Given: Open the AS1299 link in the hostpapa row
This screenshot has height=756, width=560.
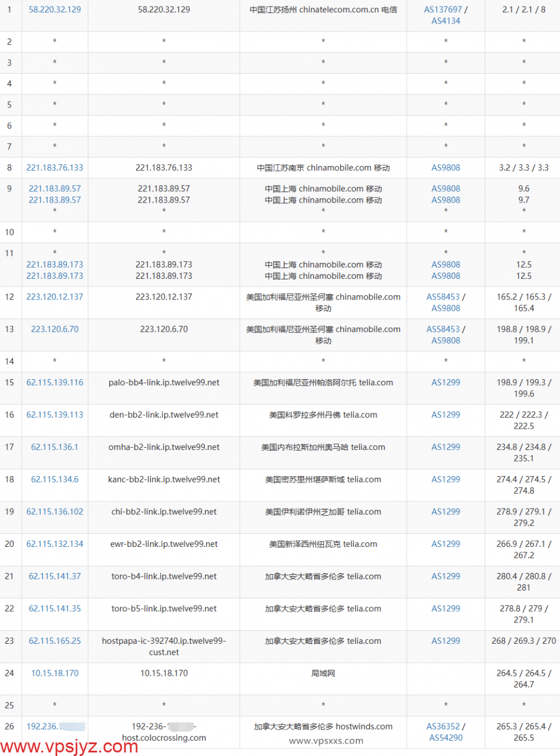Looking at the screenshot, I should [445, 641].
